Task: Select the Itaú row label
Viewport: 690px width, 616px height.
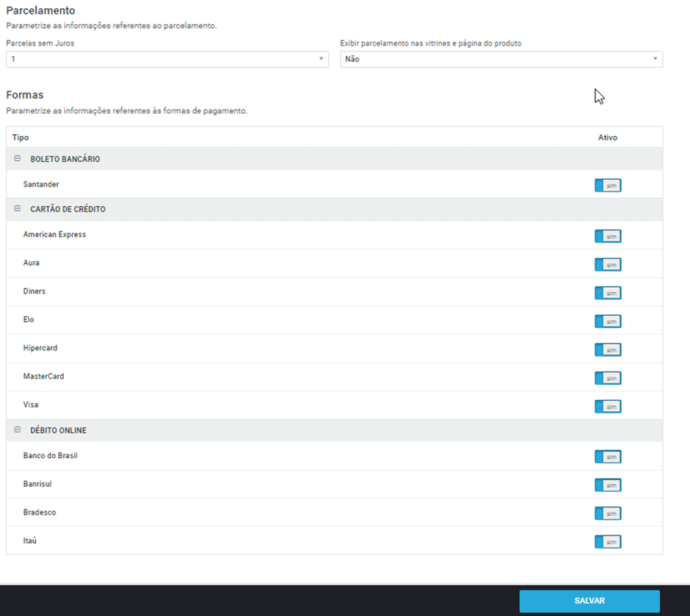Action: (x=30, y=540)
